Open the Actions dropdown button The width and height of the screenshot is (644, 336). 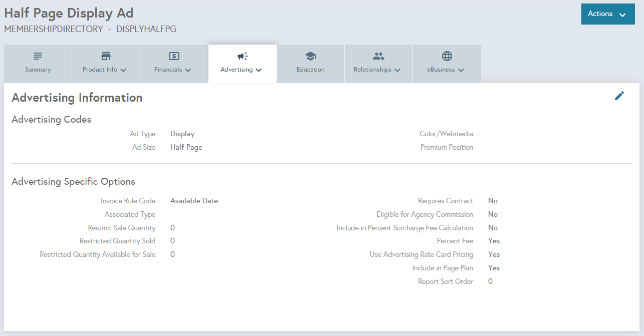(x=608, y=14)
